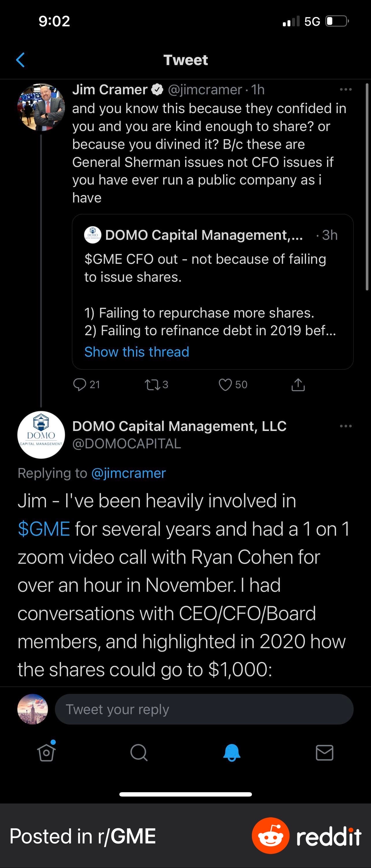Tap the Reddit logo in banner
This screenshot has height=868, width=371.
point(271,836)
